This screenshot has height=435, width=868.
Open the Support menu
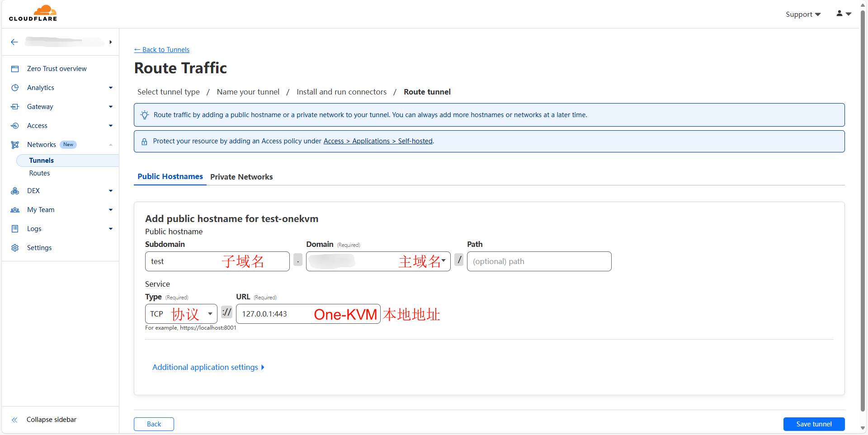803,14
